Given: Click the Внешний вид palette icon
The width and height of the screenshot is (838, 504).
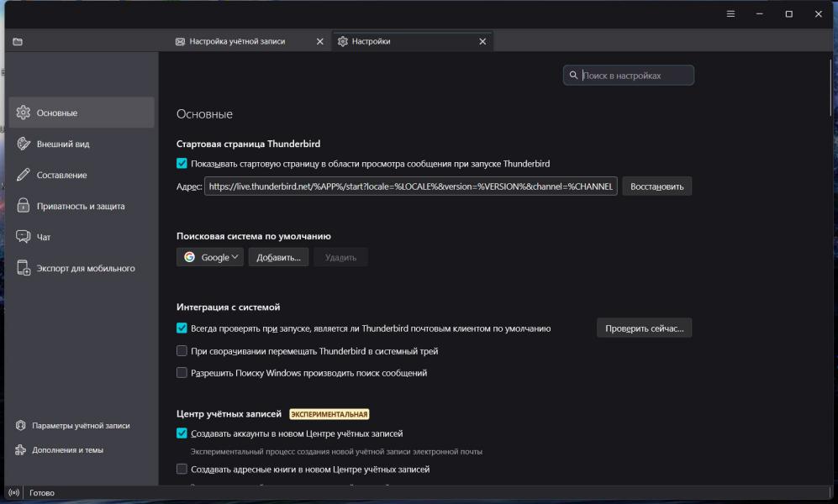Looking at the screenshot, I should click(x=24, y=144).
